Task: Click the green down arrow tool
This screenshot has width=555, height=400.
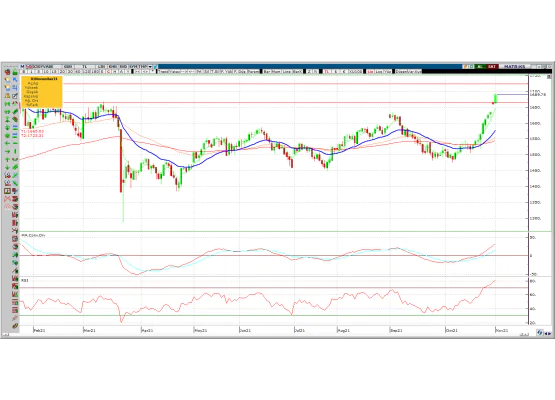Action: [7, 167]
